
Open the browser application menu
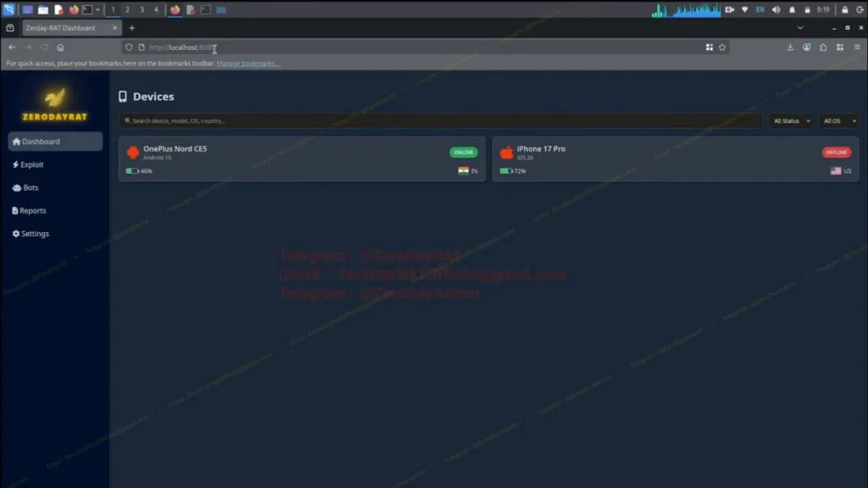pos(860,47)
